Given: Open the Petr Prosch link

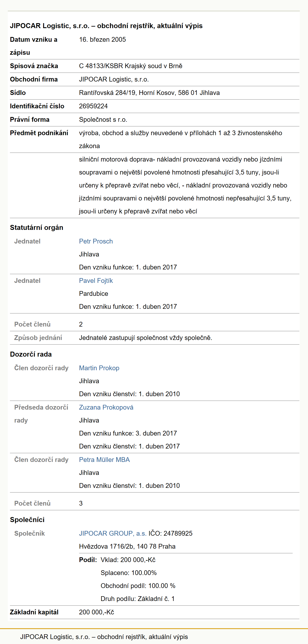Looking at the screenshot, I should [96, 241].
